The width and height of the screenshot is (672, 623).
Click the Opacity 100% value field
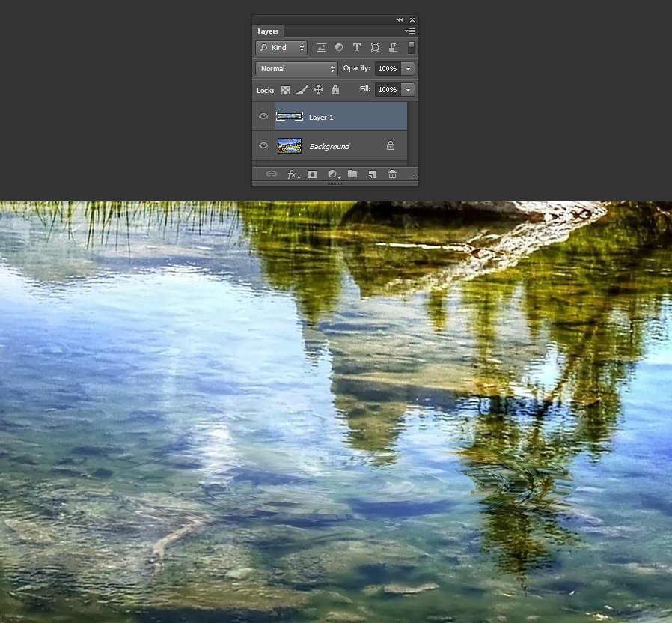pyautogui.click(x=388, y=69)
